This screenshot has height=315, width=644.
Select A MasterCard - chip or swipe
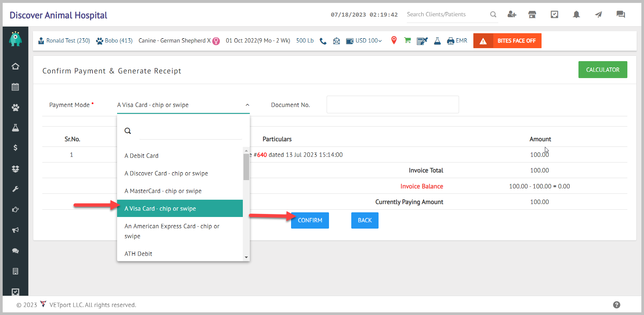click(180, 191)
